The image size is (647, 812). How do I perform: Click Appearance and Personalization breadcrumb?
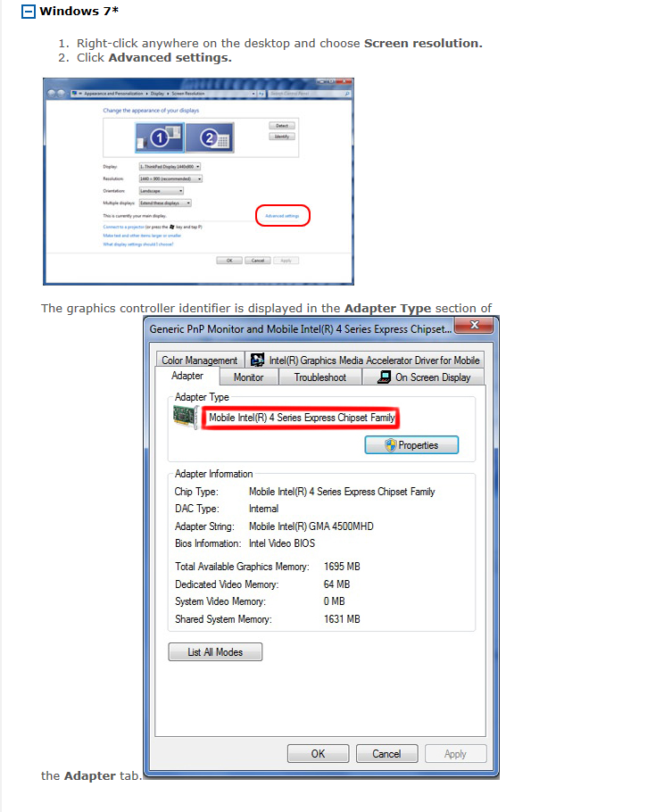point(113,94)
